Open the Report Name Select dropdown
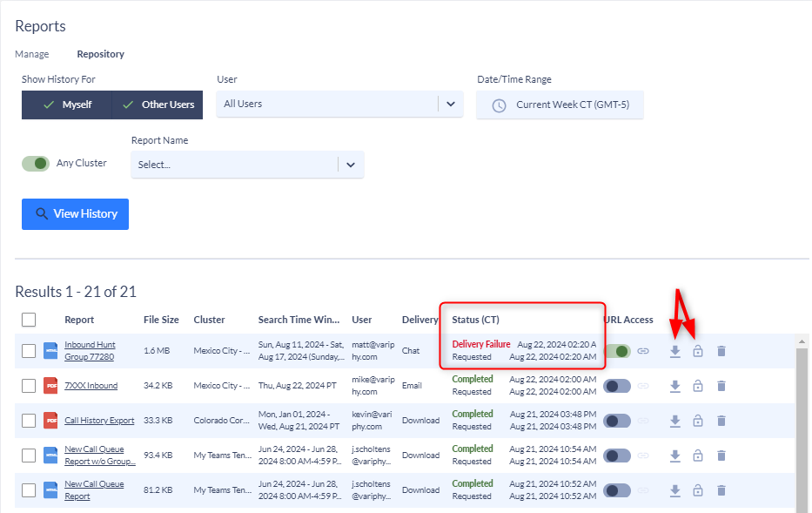The image size is (812, 513). 247,165
